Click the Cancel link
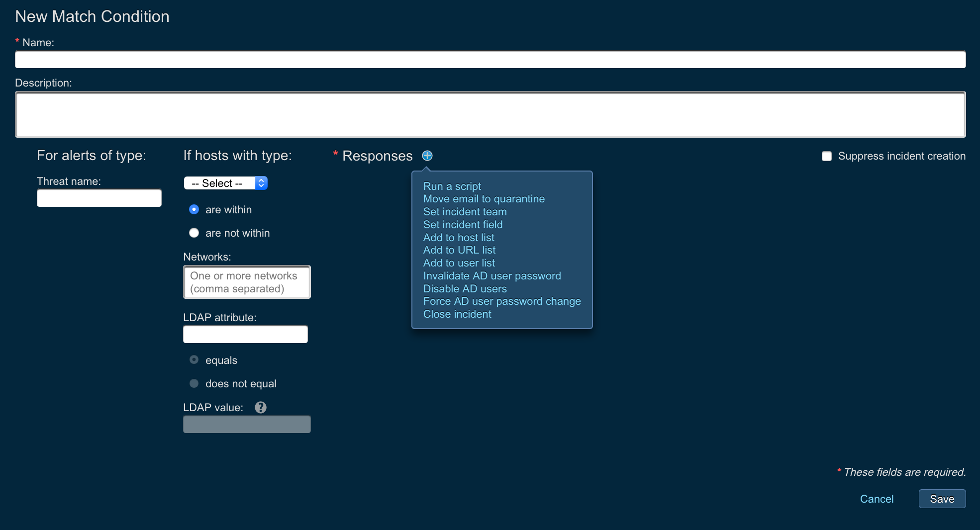 pyautogui.click(x=877, y=499)
